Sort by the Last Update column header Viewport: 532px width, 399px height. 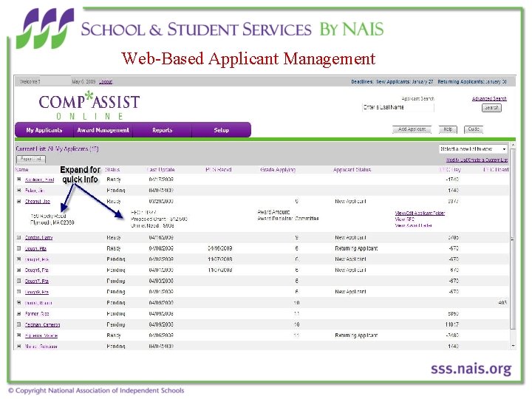[x=161, y=170]
